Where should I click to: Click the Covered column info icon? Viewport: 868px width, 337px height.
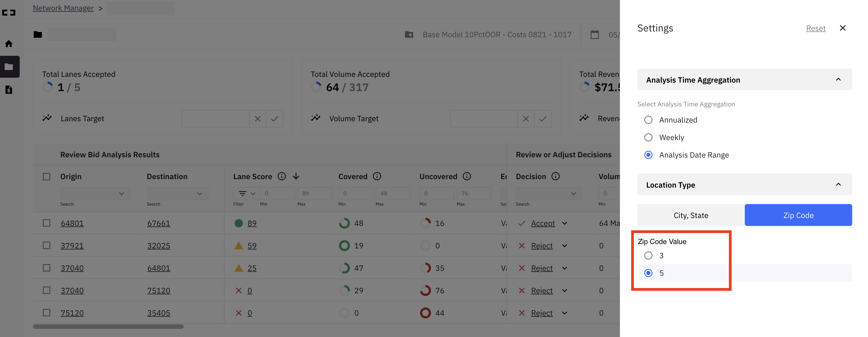pyautogui.click(x=377, y=176)
